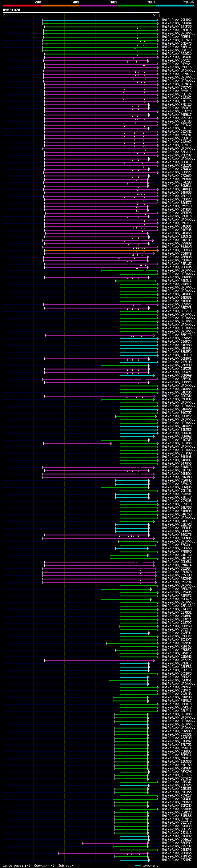Select the UniRef100_C7DTI5 label

[x=176, y=101]
